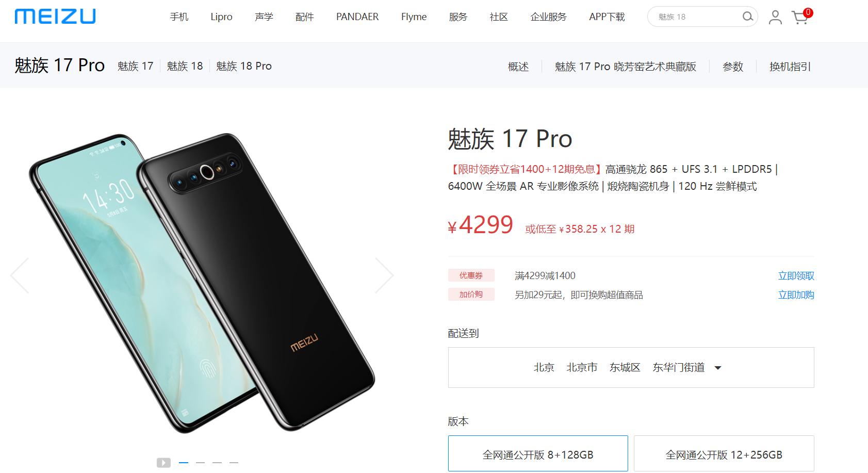Viewport: 868px width, 473px height.
Task: Select the first carousel indicator dash
Action: 183,463
